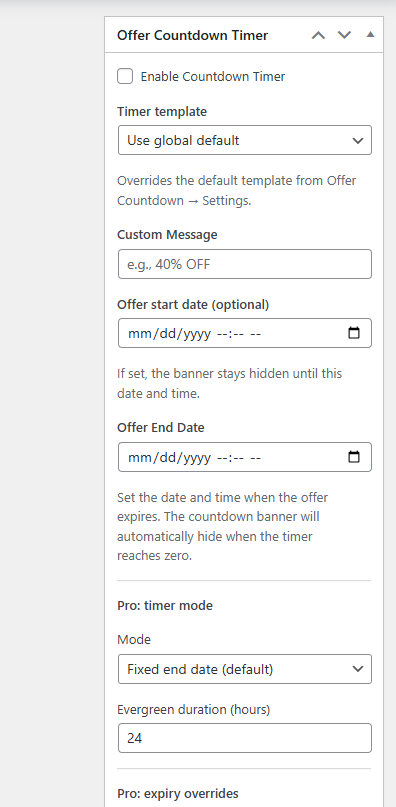
Task: Click the Pro: timer mode heading
Action: [x=165, y=605]
